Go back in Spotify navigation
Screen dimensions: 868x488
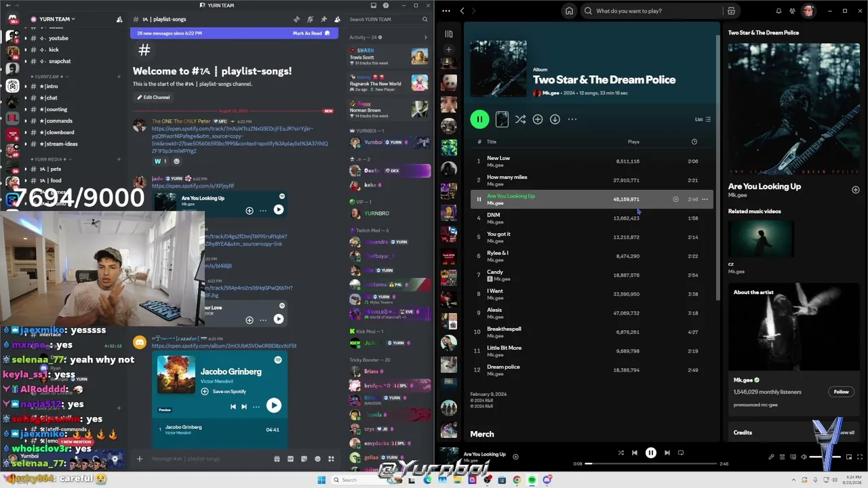(x=462, y=11)
